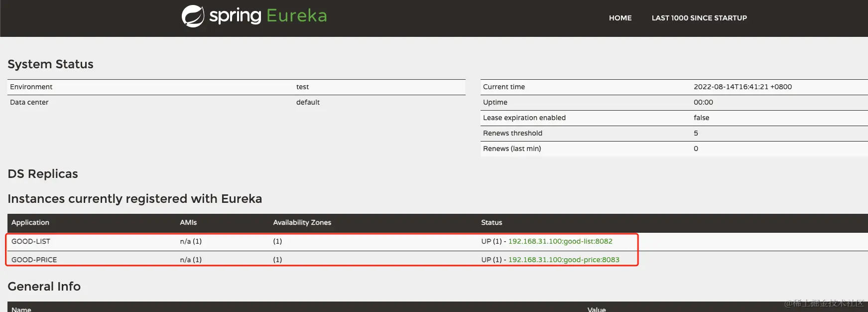
Task: Click the Value header in General Info table
Action: tap(597, 309)
